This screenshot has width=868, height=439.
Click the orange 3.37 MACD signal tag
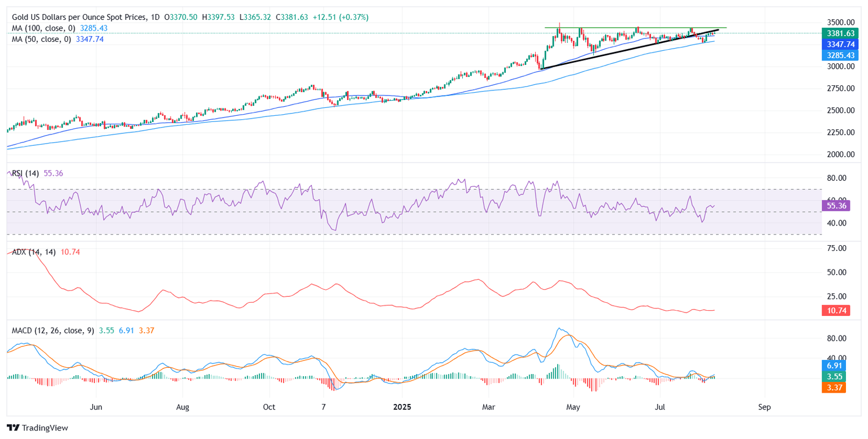pyautogui.click(x=834, y=387)
